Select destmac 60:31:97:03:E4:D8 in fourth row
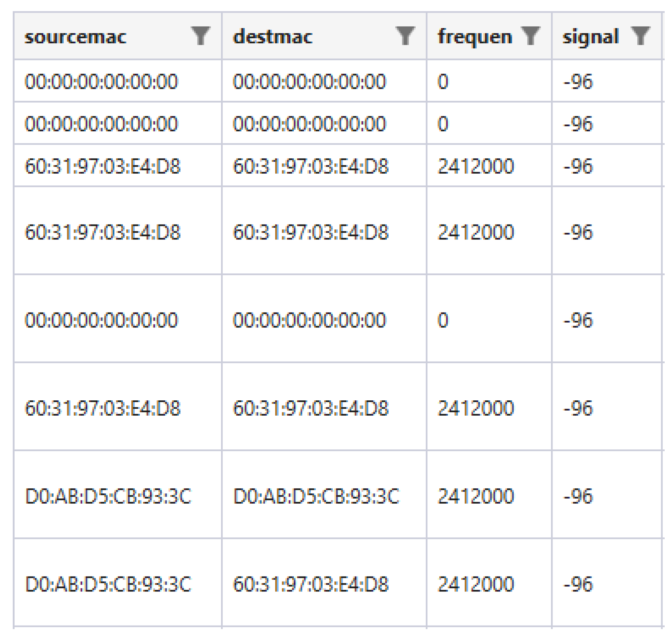Image resolution: width=672 pixels, height=638 pixels. pos(311,232)
